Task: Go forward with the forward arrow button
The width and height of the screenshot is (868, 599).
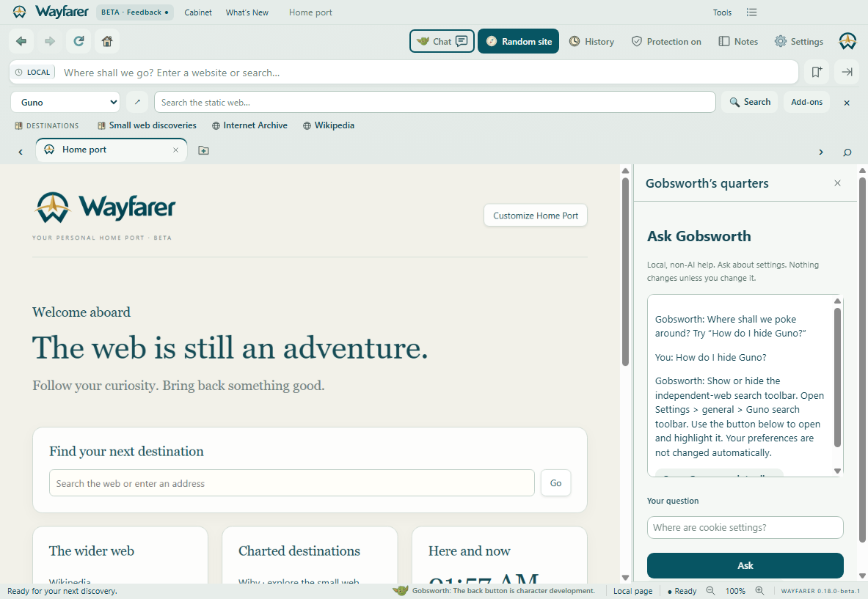Action: pyautogui.click(x=50, y=42)
